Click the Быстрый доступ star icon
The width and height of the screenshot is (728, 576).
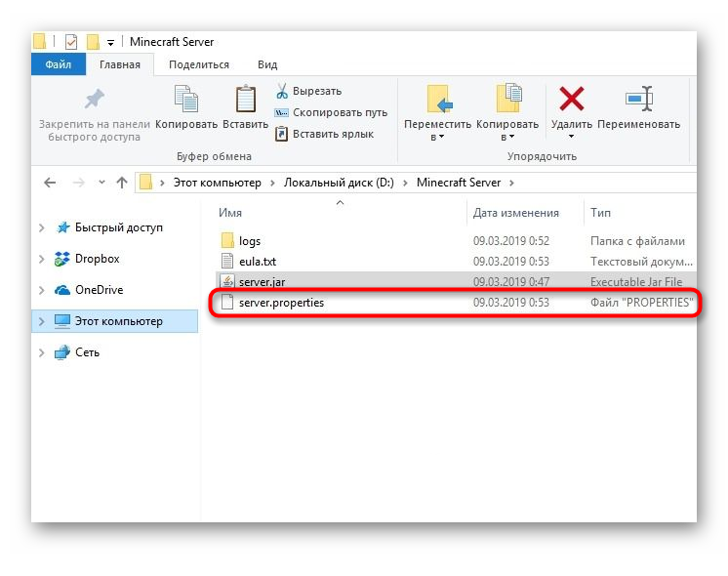tap(62, 227)
